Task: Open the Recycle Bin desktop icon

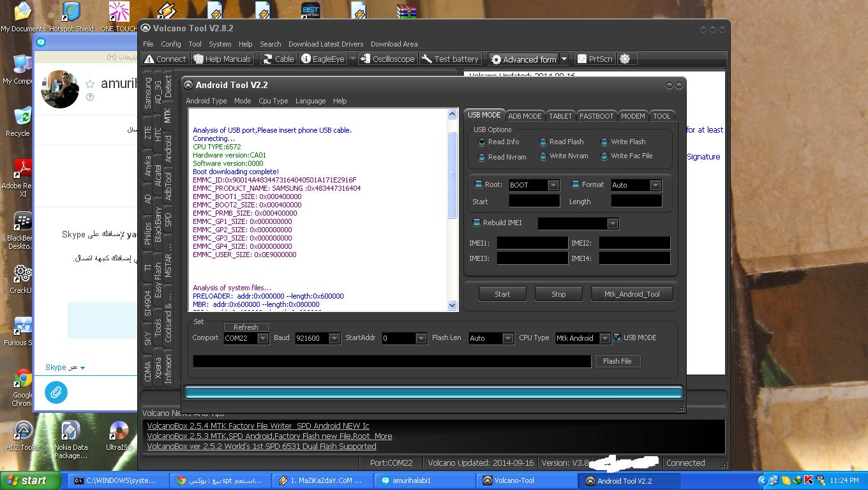Action: point(22,122)
